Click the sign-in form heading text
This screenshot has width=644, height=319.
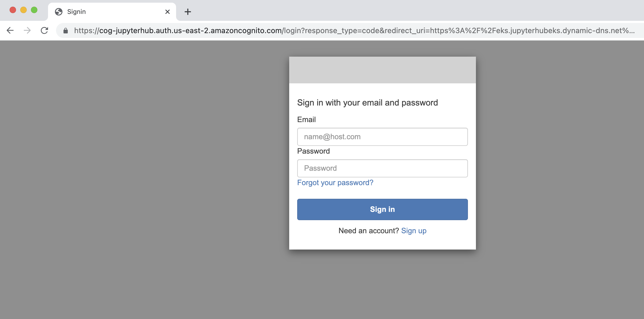pos(367,103)
